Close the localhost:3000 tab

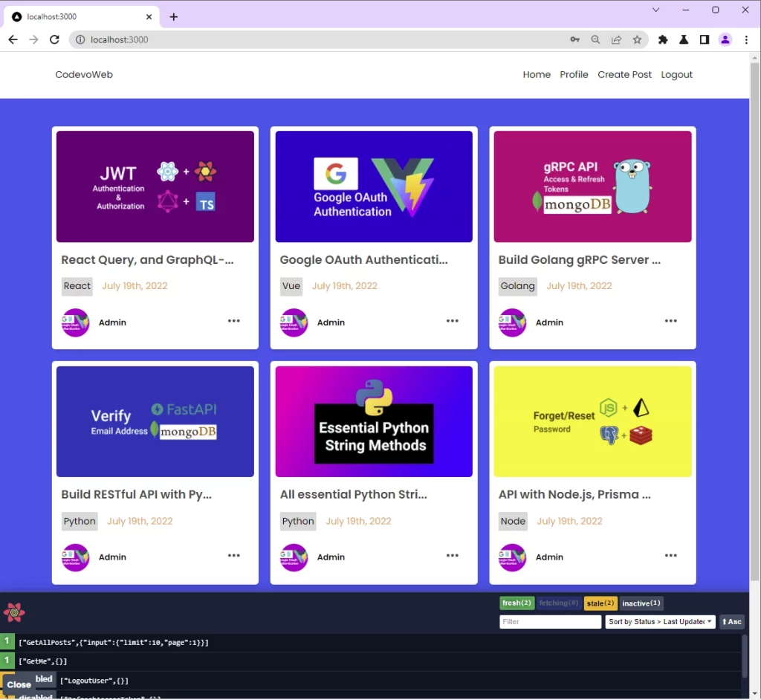[x=149, y=17]
